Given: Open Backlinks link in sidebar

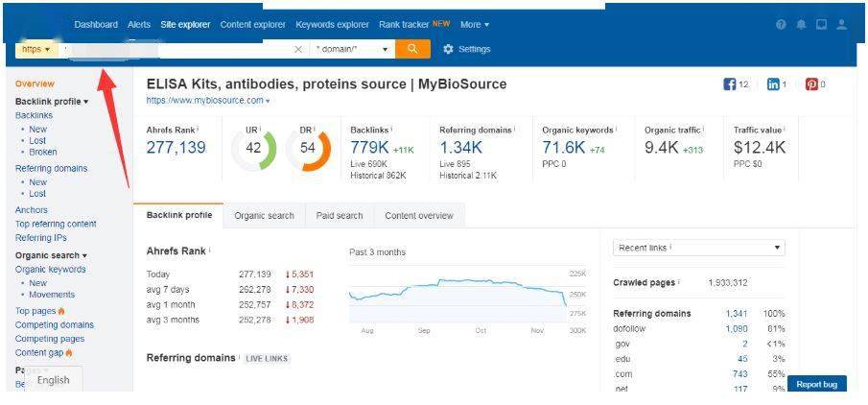Looking at the screenshot, I should pos(34,115).
